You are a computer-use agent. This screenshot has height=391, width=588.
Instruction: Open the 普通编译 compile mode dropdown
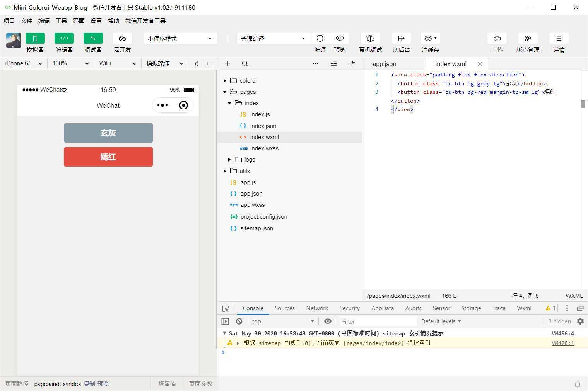pos(273,39)
